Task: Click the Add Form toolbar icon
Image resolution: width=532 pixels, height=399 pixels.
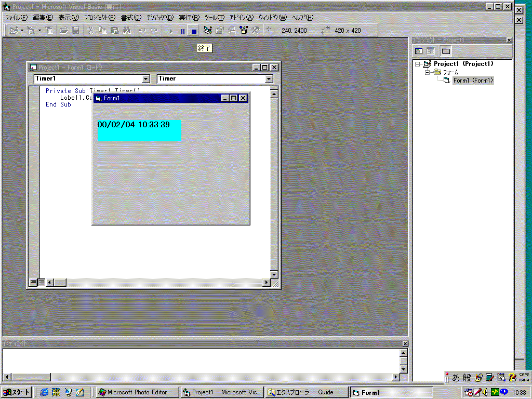Action: click(x=31, y=31)
